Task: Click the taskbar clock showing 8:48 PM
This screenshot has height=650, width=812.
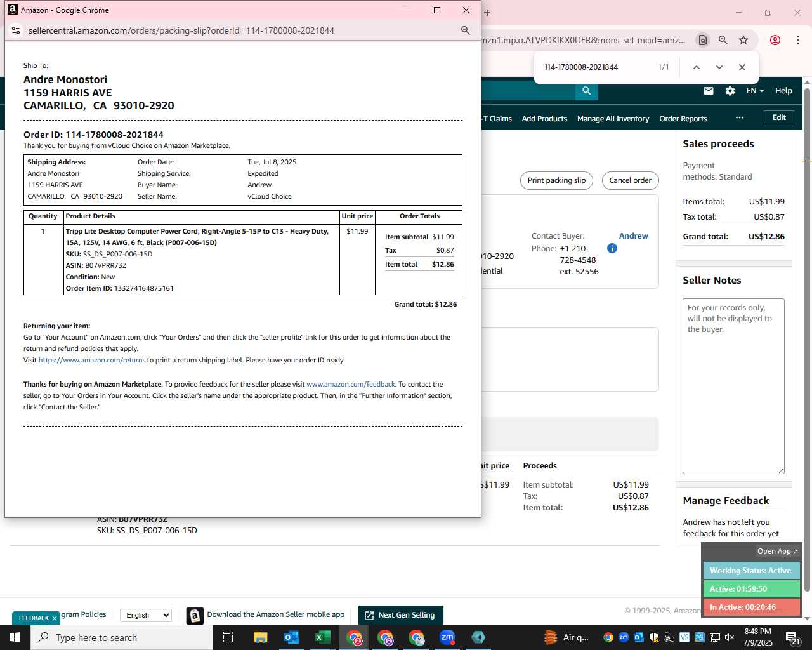Action: tap(757, 637)
